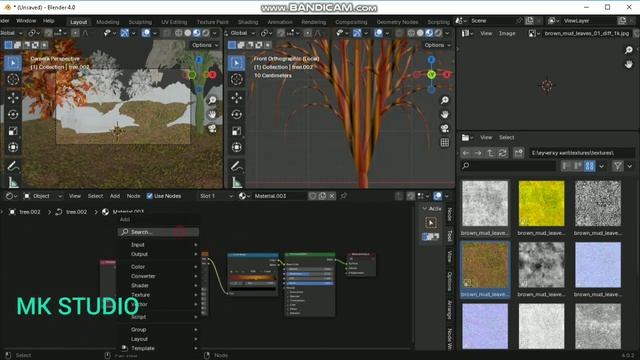This screenshot has width=640, height=360.
Task: Open the Shader submenu in Add menu
Action: coord(159,285)
